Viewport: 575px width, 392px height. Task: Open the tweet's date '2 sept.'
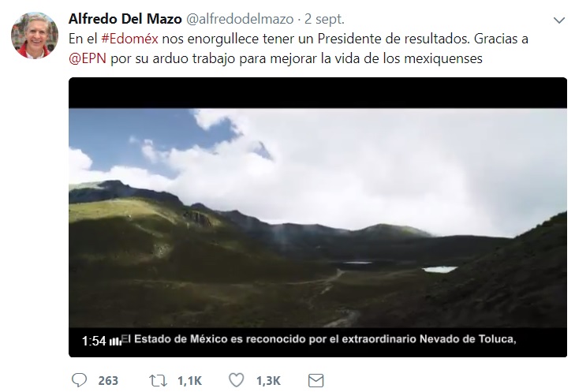tap(324, 19)
